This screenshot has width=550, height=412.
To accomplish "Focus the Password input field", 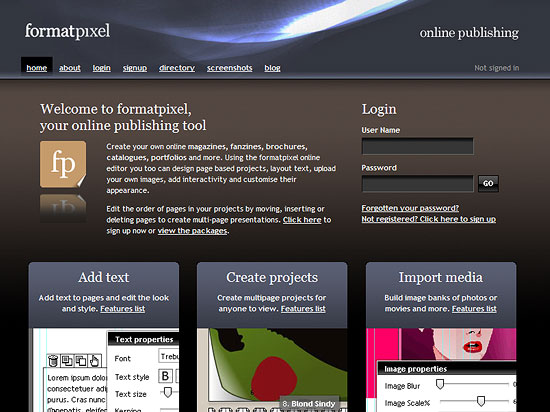I will tap(417, 184).
